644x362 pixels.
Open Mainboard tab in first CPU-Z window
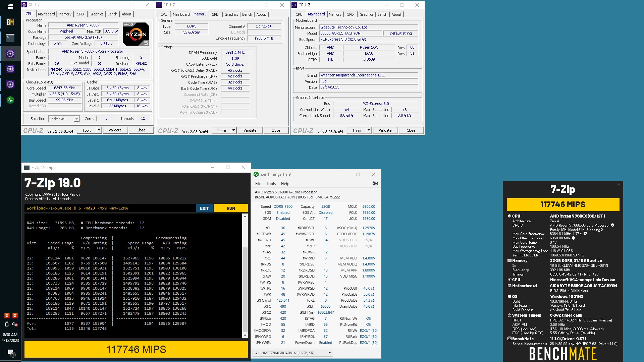click(x=46, y=14)
